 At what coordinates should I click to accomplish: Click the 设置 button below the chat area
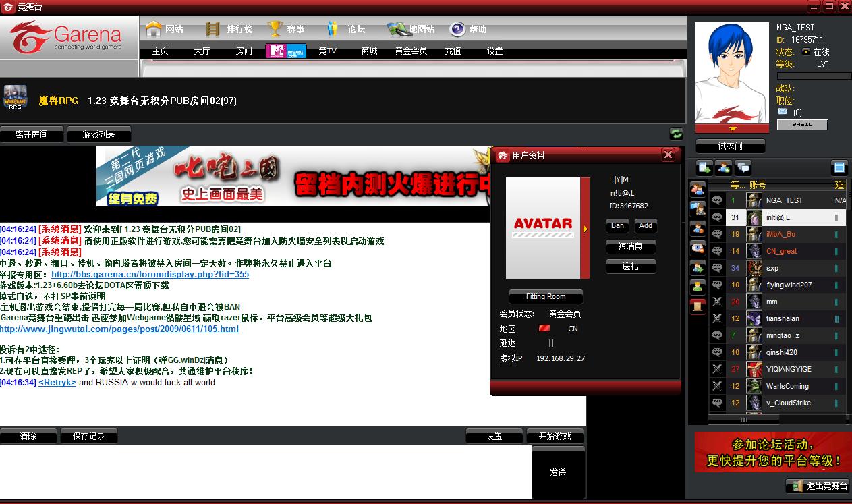coord(494,436)
